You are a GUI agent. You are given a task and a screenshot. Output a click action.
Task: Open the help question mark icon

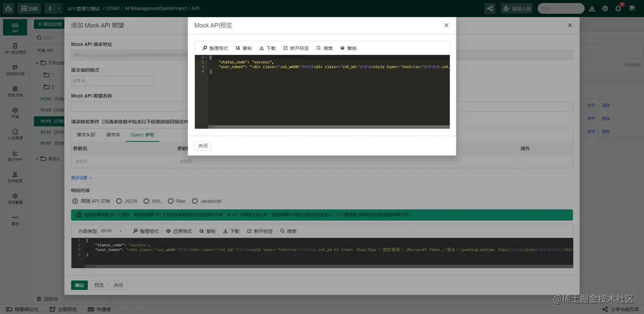[605, 8]
